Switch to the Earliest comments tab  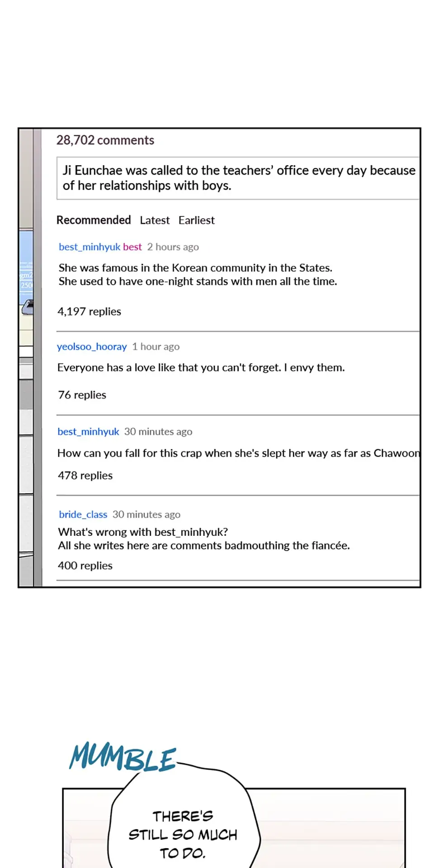[197, 220]
